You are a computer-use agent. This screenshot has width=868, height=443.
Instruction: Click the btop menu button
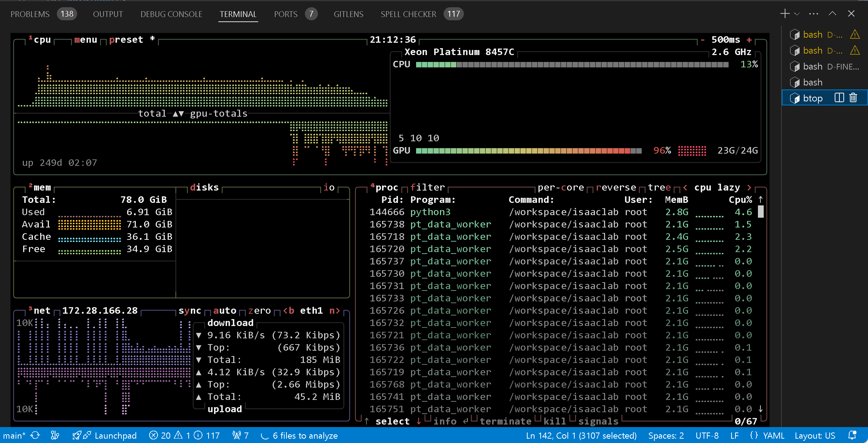(86, 39)
